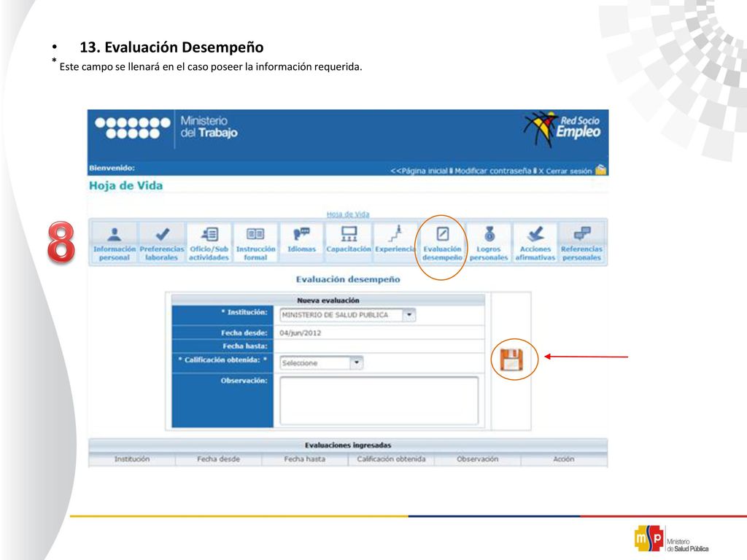Viewport: 747px width, 560px height.
Task: Open Acciones afirmativas icon
Action: click(x=535, y=234)
